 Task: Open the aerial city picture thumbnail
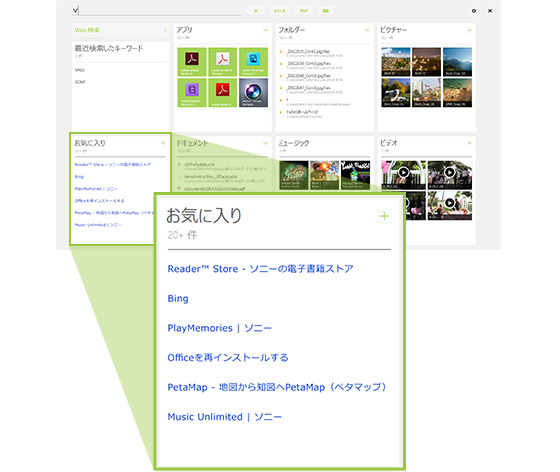[396, 62]
